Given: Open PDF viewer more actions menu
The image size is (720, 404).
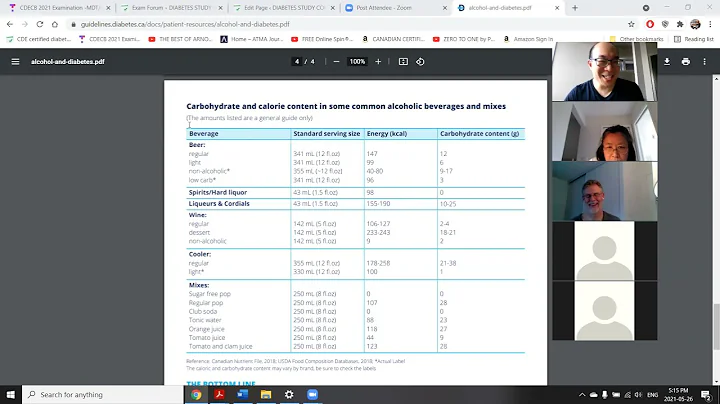Looking at the screenshot, I should [704, 62].
